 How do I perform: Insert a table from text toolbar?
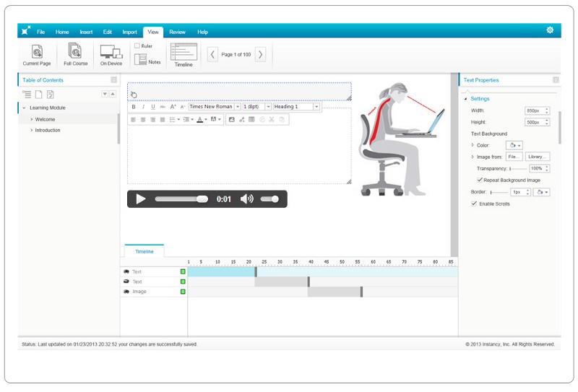(251, 119)
